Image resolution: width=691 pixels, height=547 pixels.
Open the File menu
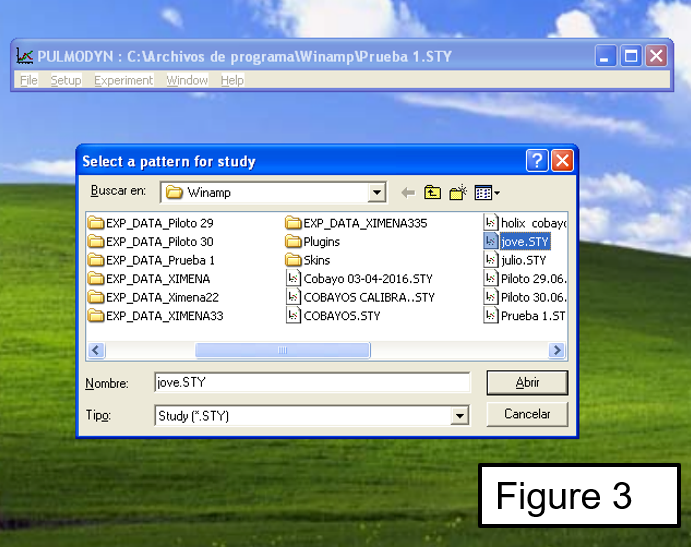pos(29,80)
